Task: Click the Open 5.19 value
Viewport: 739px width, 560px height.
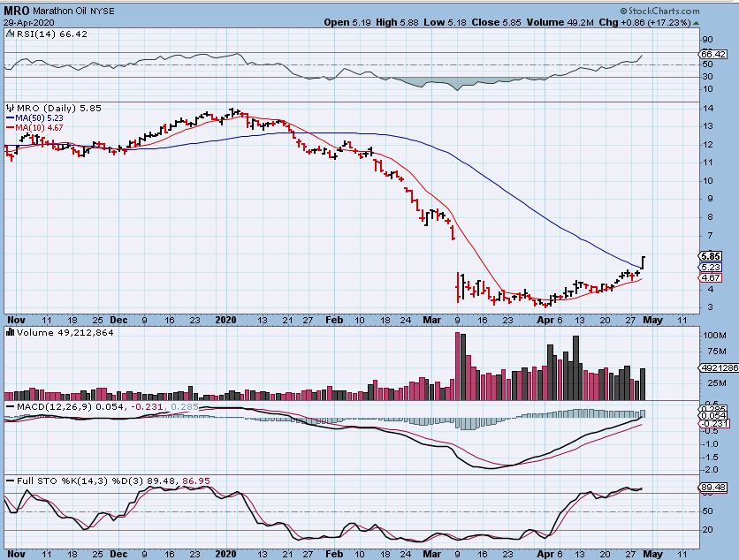Action: coord(347,23)
